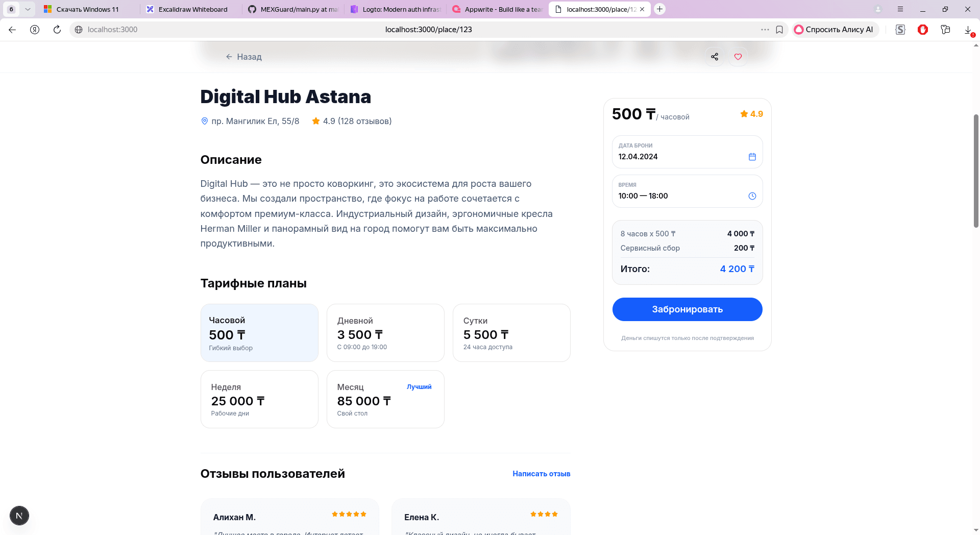980x535 pixels.
Task: Click the location pin icon next to the address
Action: pyautogui.click(x=204, y=121)
